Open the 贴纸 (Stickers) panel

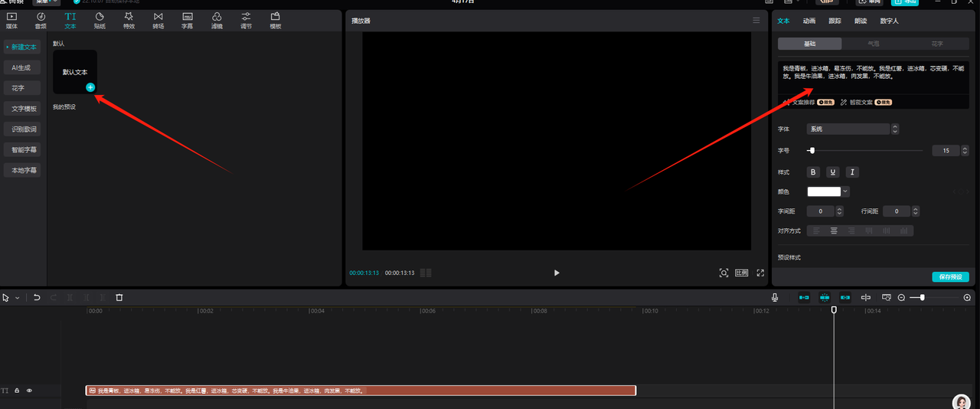coord(100,20)
